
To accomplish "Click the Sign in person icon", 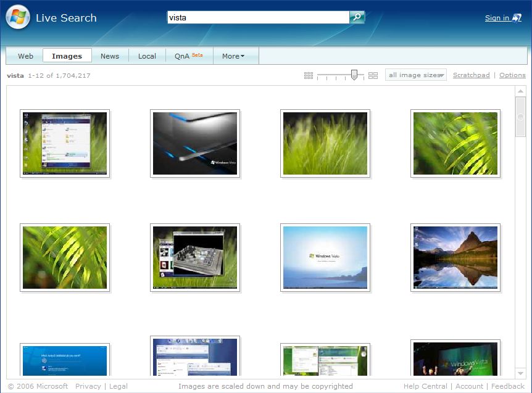I will (x=517, y=18).
